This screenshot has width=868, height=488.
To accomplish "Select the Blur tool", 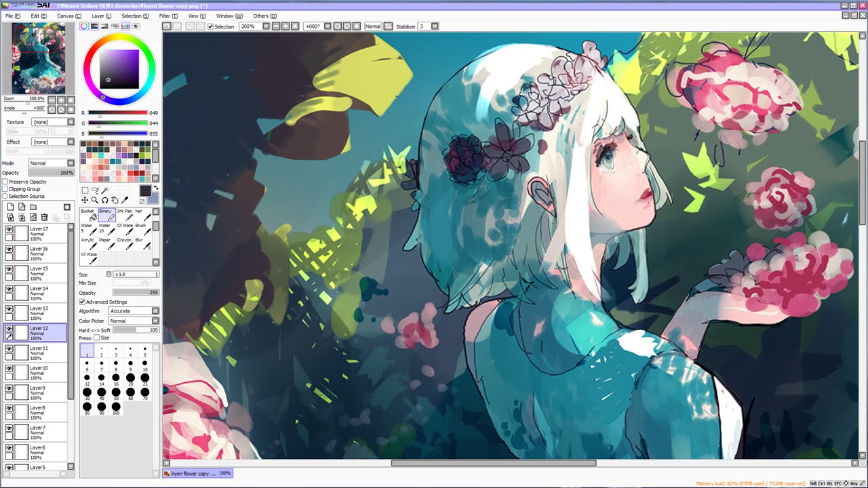I will coord(142,244).
